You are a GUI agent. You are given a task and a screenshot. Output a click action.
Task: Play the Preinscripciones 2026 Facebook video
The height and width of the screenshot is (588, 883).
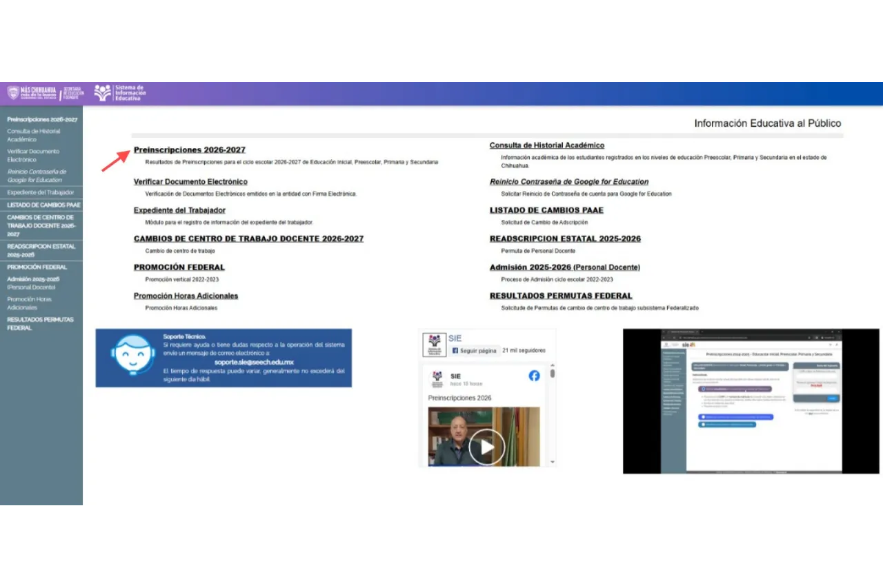pyautogui.click(x=487, y=447)
